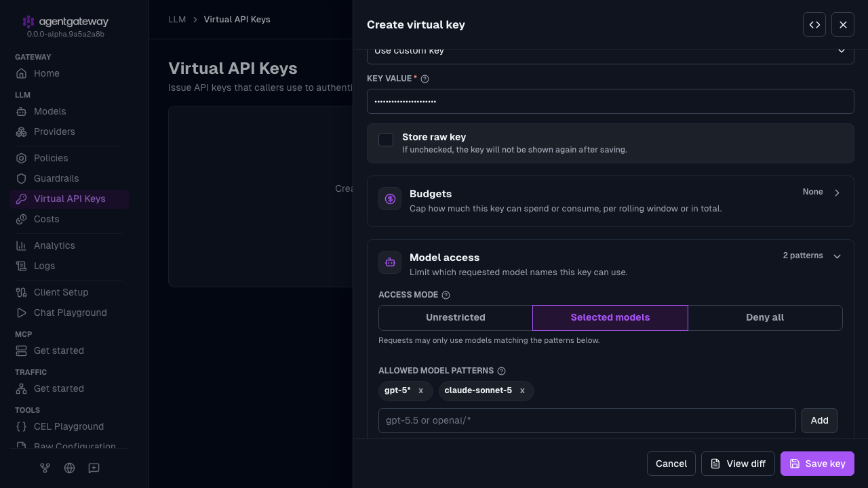868x488 pixels.
Task: Open Guardrails in the sidebar
Action: [x=69, y=178]
